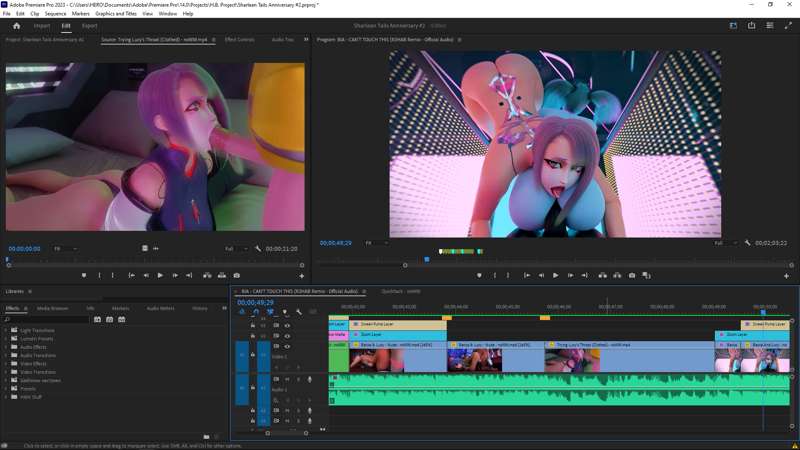The width and height of the screenshot is (800, 450).
Task: Click Program monitor timecode 00;00;49;29
Action: [336, 243]
